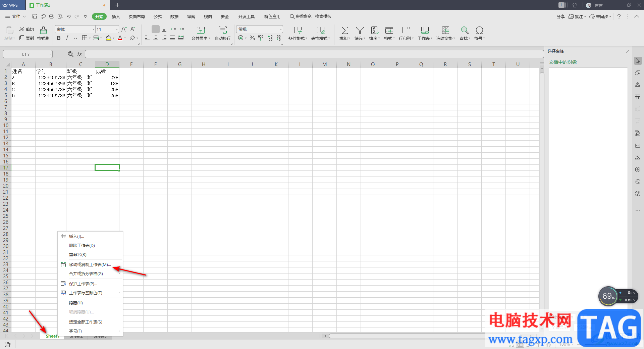Click the AutoSum (求和) sigma icon
Image resolution: width=644 pixels, height=349 pixels.
point(344,31)
